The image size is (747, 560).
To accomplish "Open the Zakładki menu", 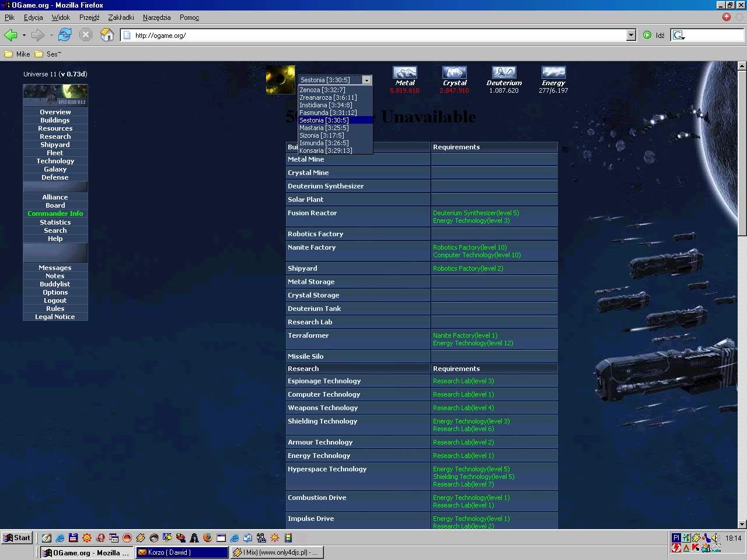I will click(x=121, y=17).
